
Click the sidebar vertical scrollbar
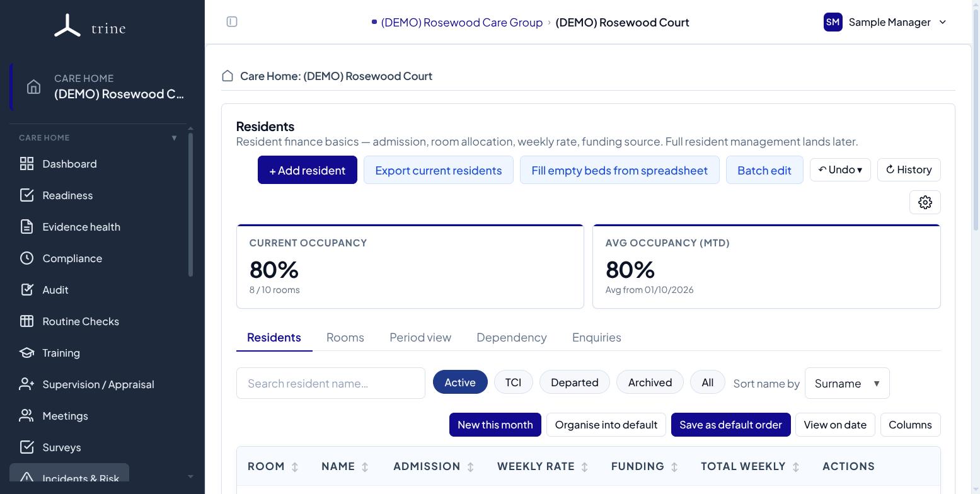190,205
